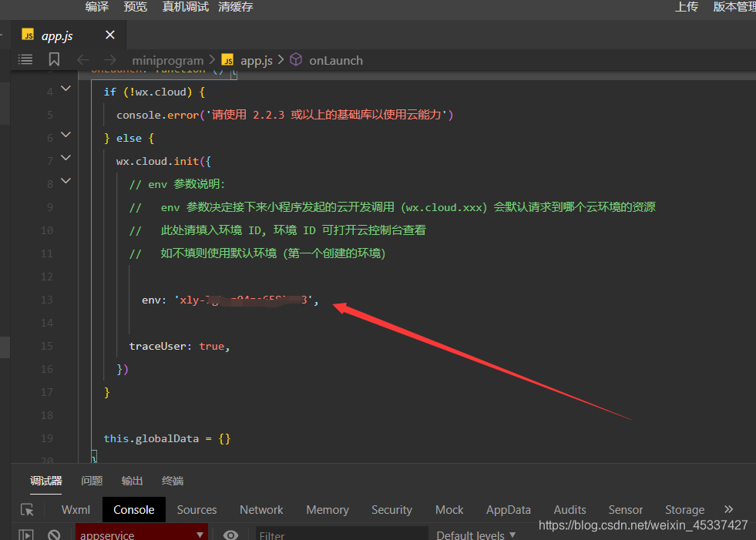756x540 pixels.
Task: Click the env value string on line 13
Action: point(244,300)
